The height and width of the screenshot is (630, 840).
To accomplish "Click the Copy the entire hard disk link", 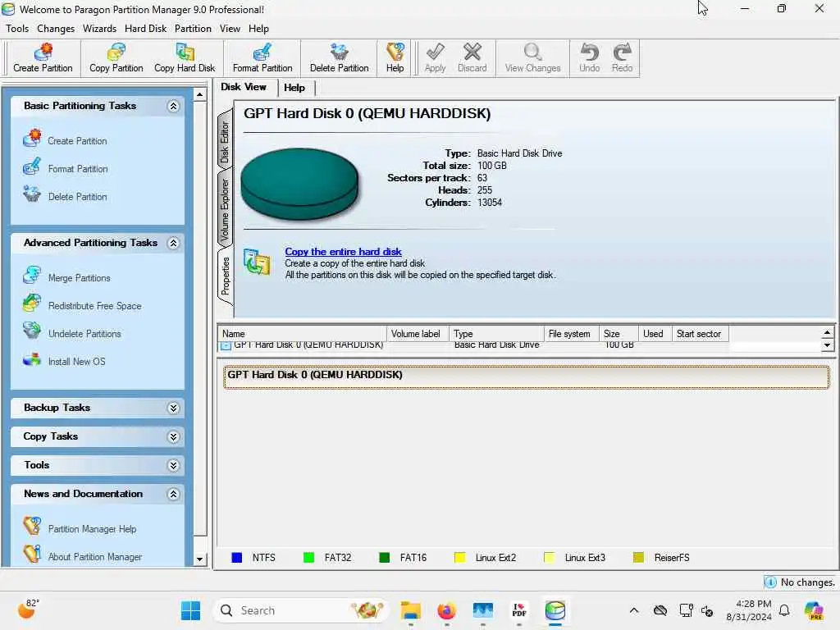I will (344, 251).
